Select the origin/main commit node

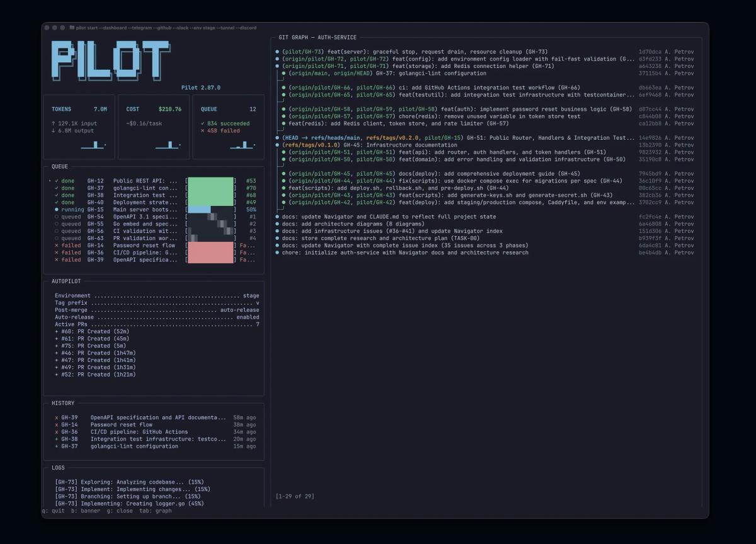[282, 73]
